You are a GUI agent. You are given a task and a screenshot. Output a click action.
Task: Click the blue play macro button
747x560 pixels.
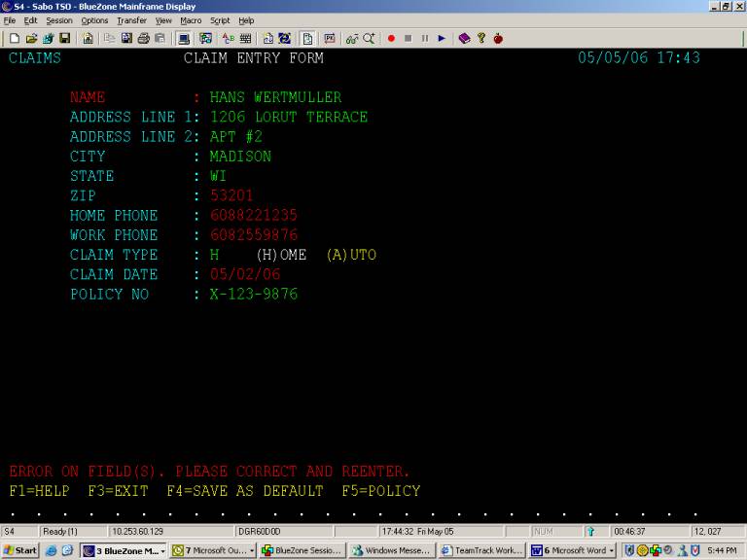coord(442,39)
